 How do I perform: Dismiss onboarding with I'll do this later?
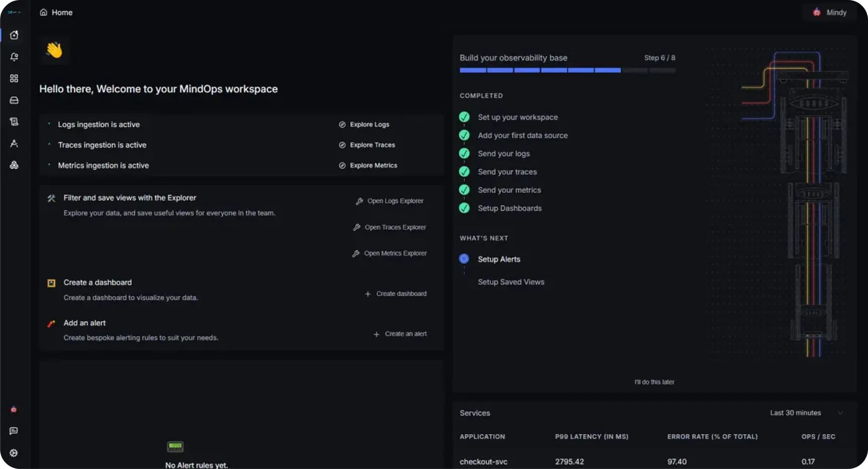pos(654,382)
